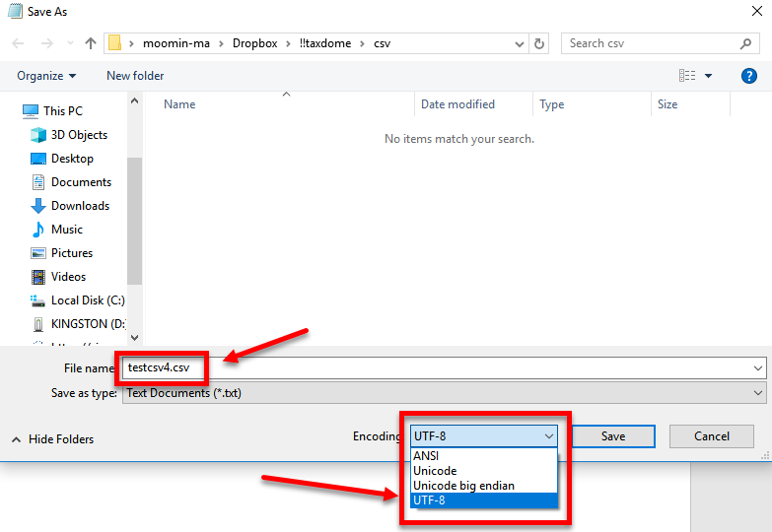
Task: Open the 3D Objects folder
Action: [79, 135]
